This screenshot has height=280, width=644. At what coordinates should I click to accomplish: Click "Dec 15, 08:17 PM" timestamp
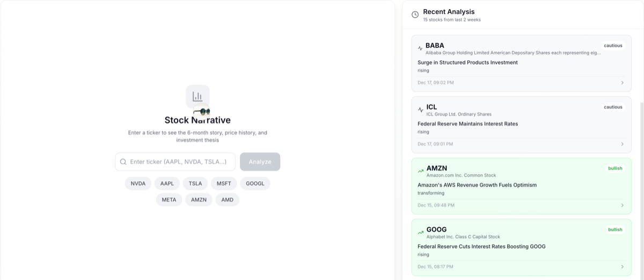(x=435, y=267)
